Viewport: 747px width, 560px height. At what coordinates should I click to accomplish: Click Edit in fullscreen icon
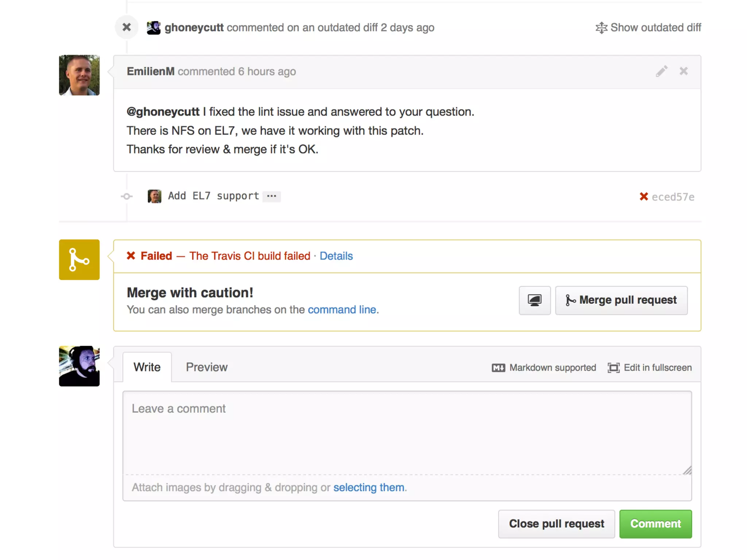point(614,367)
